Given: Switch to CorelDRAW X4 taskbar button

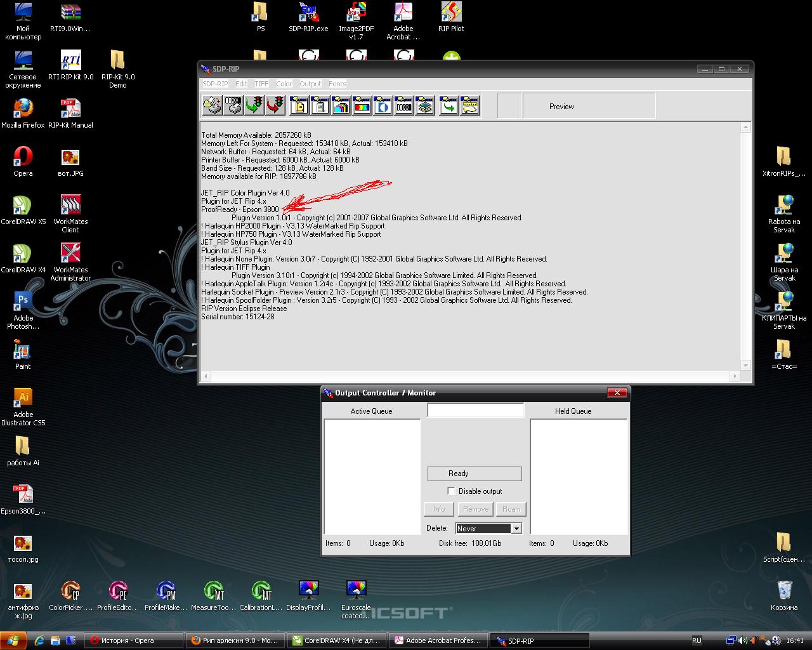Looking at the screenshot, I should (x=337, y=640).
